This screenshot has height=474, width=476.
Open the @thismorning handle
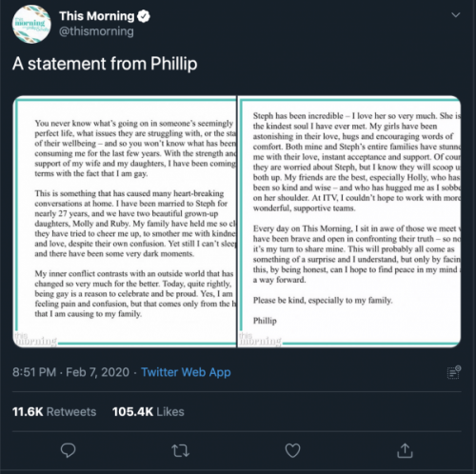point(96,31)
